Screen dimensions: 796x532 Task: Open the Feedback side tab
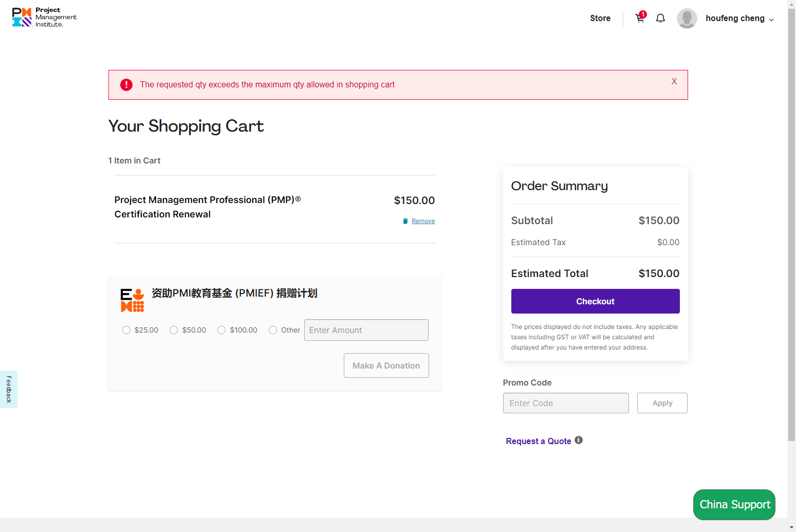(x=9, y=389)
